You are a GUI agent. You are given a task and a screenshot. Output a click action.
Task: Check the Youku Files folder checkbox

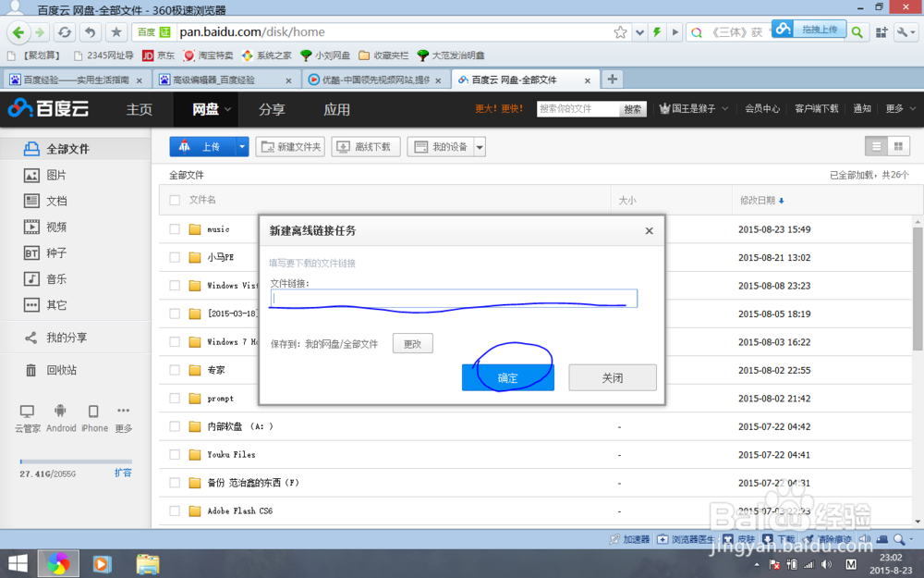pyautogui.click(x=175, y=455)
